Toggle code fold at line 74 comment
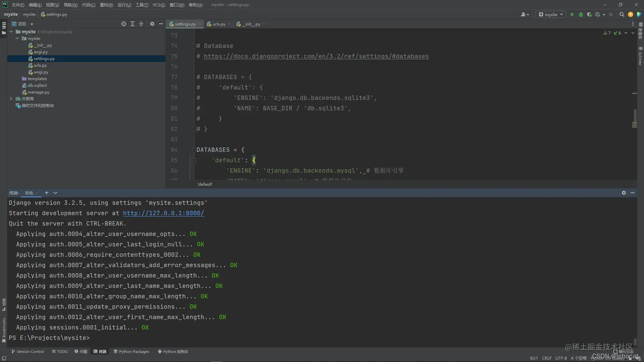Viewport: 644px width, 362px height. (194, 46)
